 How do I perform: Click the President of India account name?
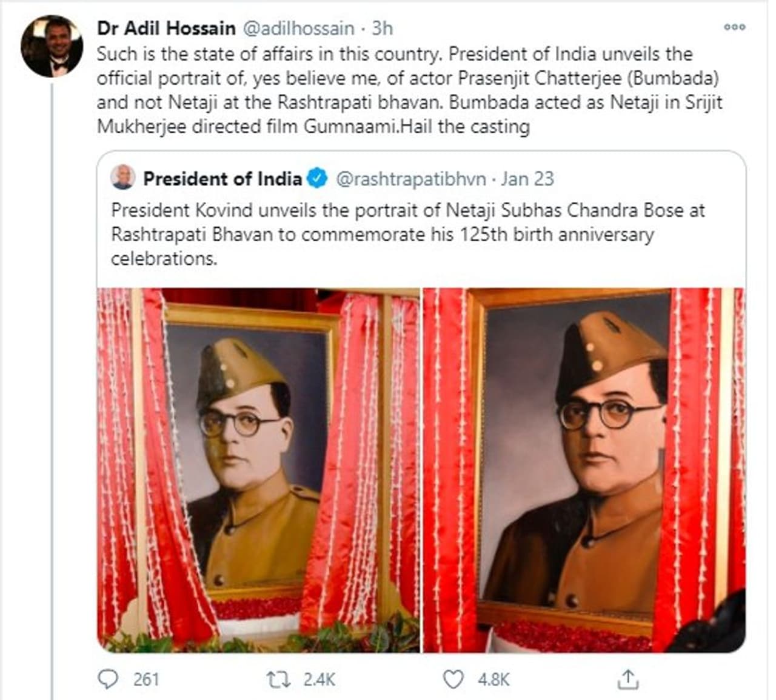click(222, 179)
